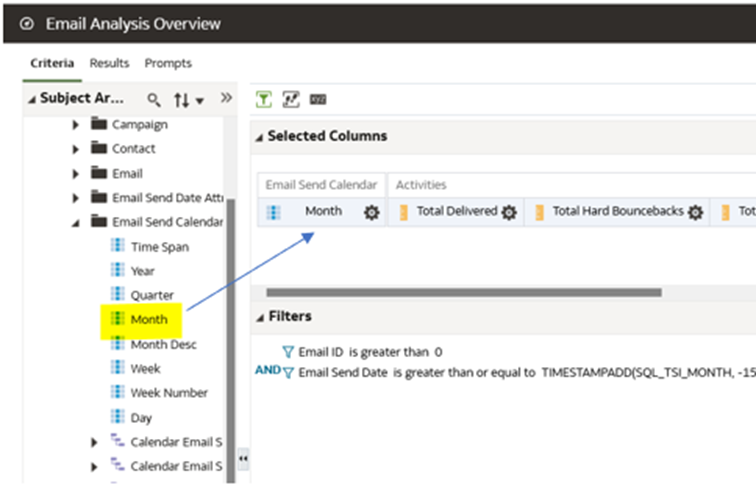756x488 pixels.
Task: Click the create filter funnel toolbar icon
Action: pyautogui.click(x=264, y=99)
